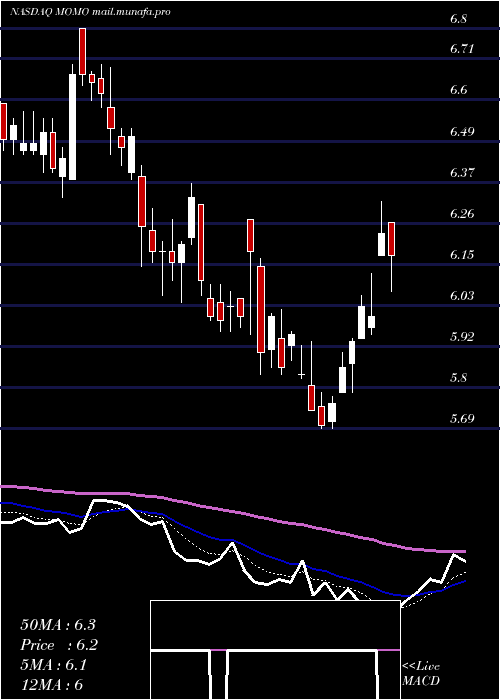Click the 6.71 price axis label

(462, 48)
